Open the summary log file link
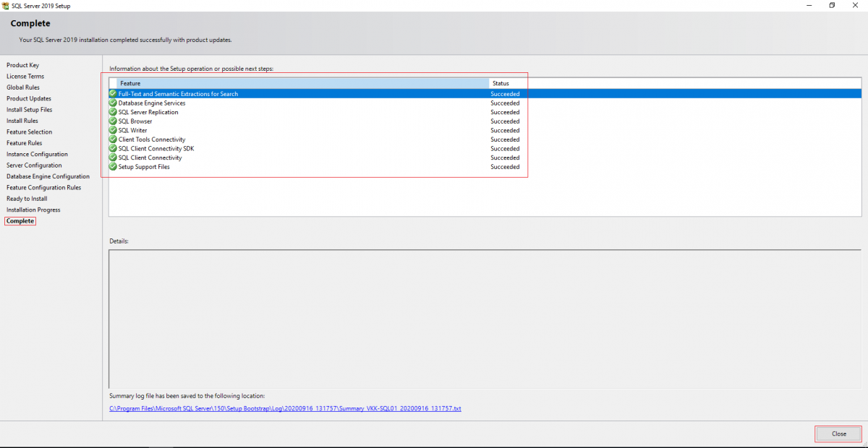Screen dimensions: 868x448 285,408
